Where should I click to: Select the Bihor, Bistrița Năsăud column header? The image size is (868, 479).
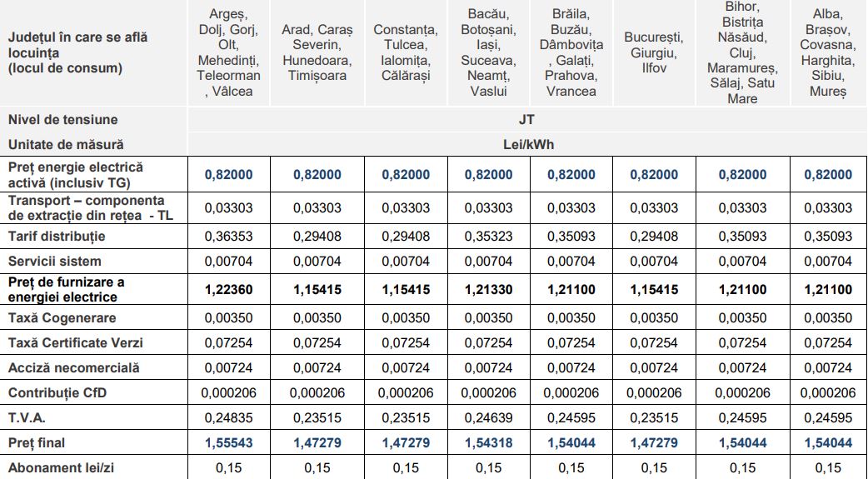742,52
